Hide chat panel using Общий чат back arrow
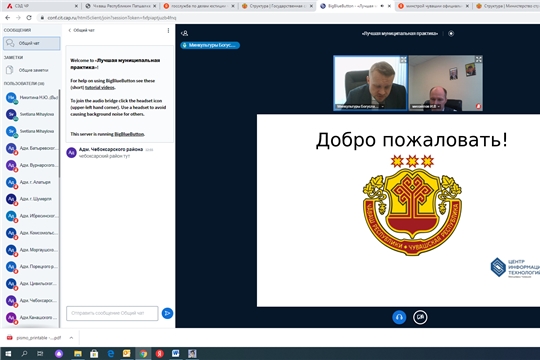540x360 pixels. [x=81, y=30]
